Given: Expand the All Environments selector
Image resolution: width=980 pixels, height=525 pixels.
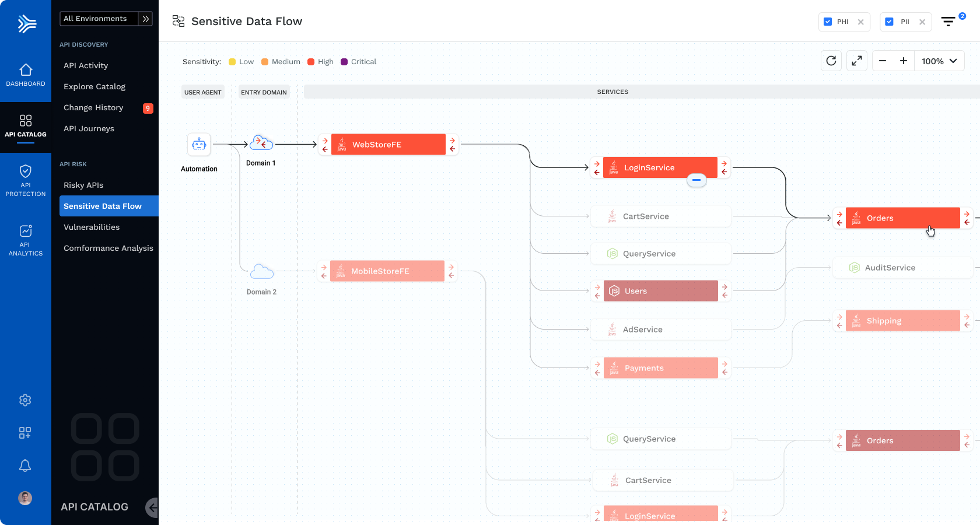Looking at the screenshot, I should pos(106,19).
